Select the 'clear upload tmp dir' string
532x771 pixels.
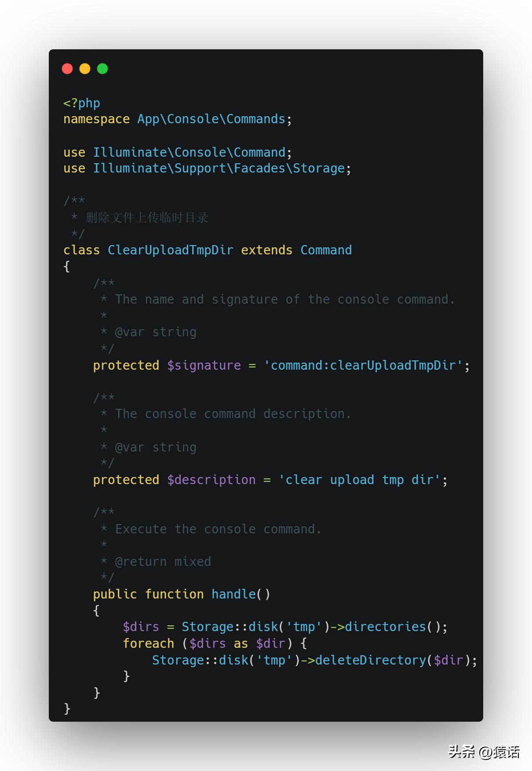pos(360,480)
